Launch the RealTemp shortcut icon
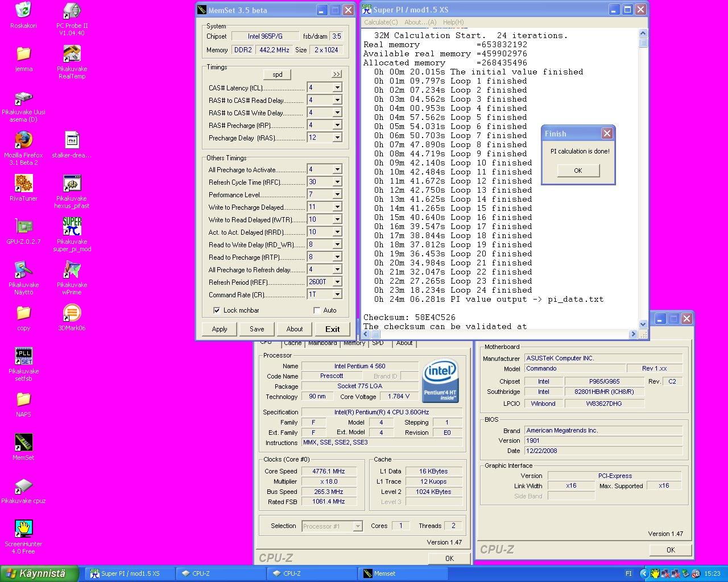This screenshot has height=582, width=728. click(72, 53)
